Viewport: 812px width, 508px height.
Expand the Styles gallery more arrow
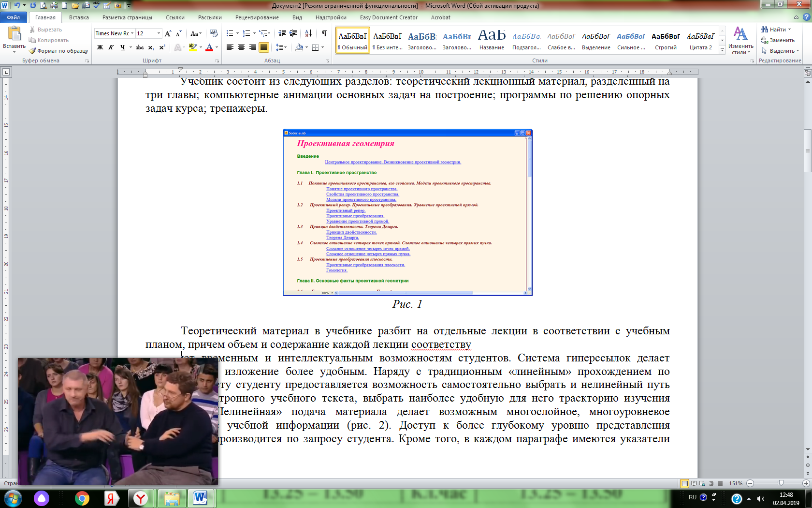pyautogui.click(x=723, y=50)
